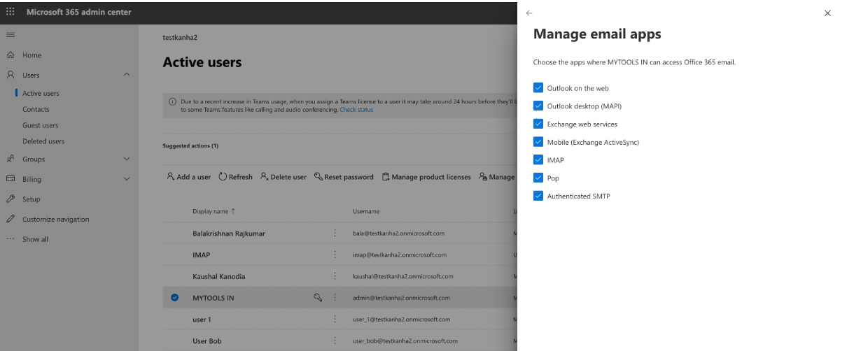This screenshot has width=868, height=351.
Task: Uncheck Outlook on the web
Action: coord(538,88)
